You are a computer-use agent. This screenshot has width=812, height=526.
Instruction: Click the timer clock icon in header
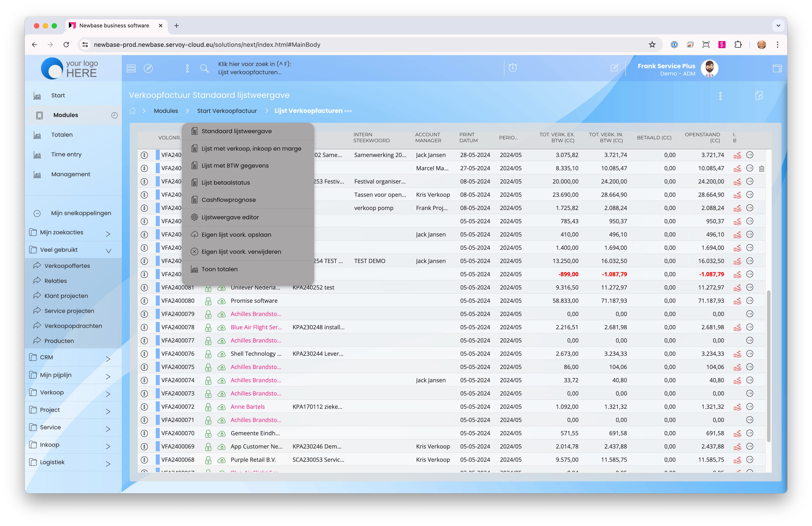coord(512,68)
